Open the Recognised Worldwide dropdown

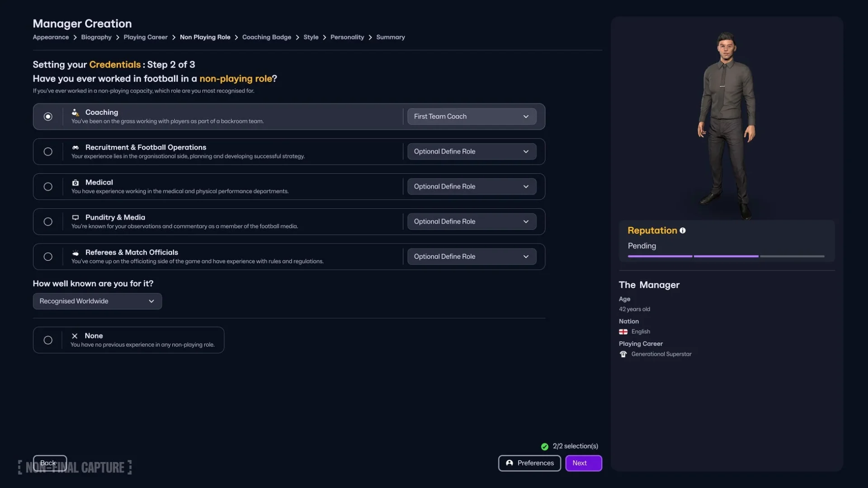tap(97, 301)
